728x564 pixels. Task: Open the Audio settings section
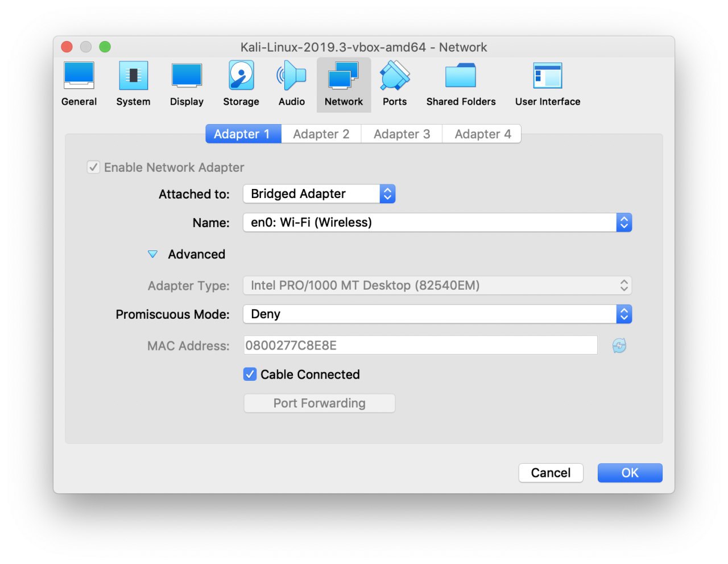292,84
